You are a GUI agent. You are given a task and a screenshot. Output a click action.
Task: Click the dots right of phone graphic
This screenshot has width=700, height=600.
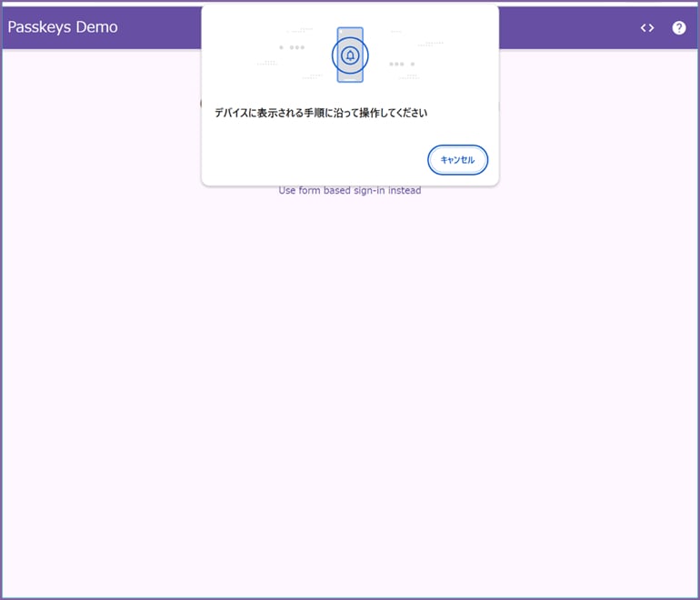click(402, 65)
